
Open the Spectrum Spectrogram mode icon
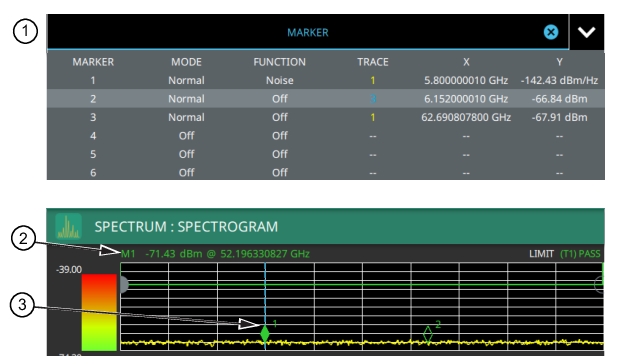(x=68, y=227)
